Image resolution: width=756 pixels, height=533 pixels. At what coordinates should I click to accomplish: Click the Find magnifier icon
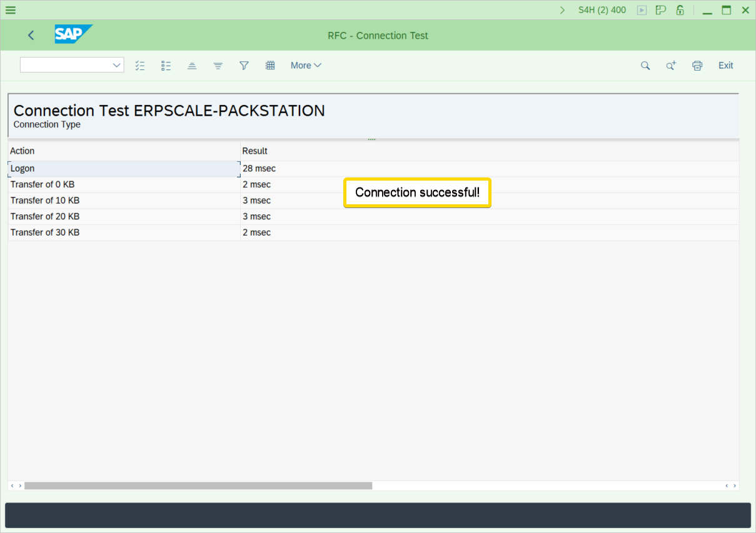645,66
